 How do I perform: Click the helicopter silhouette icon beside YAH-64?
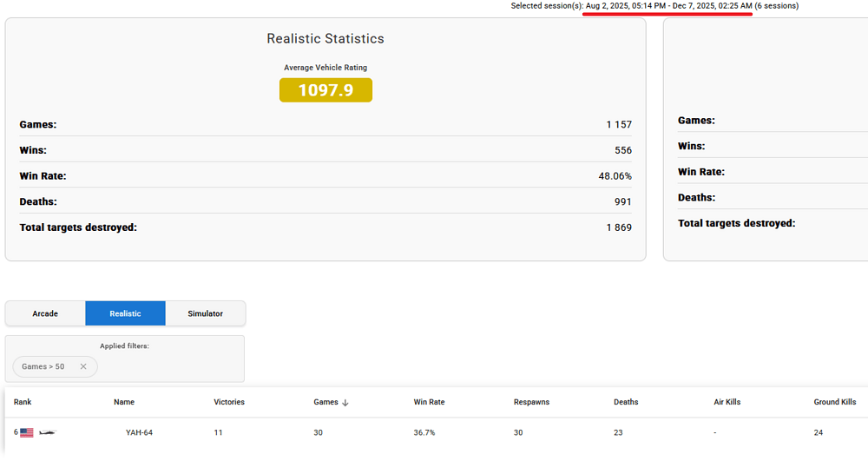pyautogui.click(x=47, y=432)
